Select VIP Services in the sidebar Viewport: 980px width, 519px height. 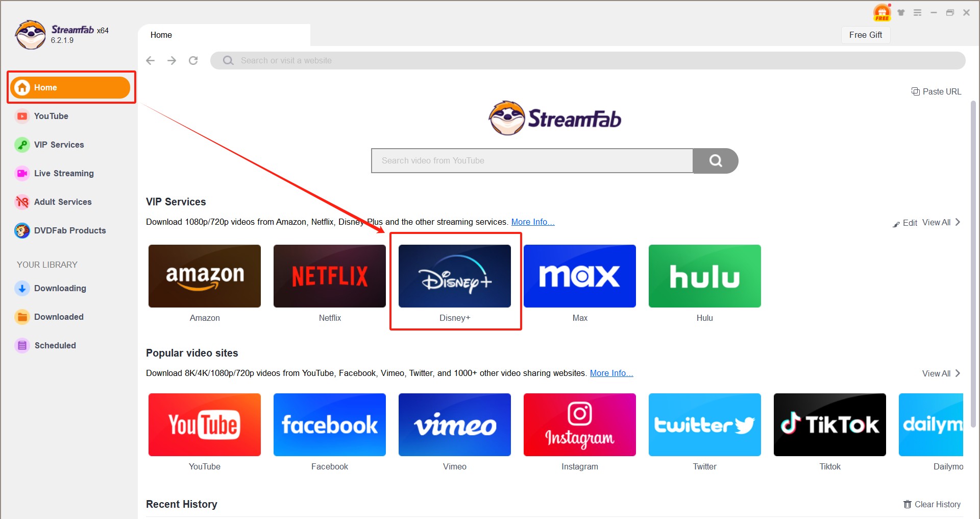click(x=50, y=145)
